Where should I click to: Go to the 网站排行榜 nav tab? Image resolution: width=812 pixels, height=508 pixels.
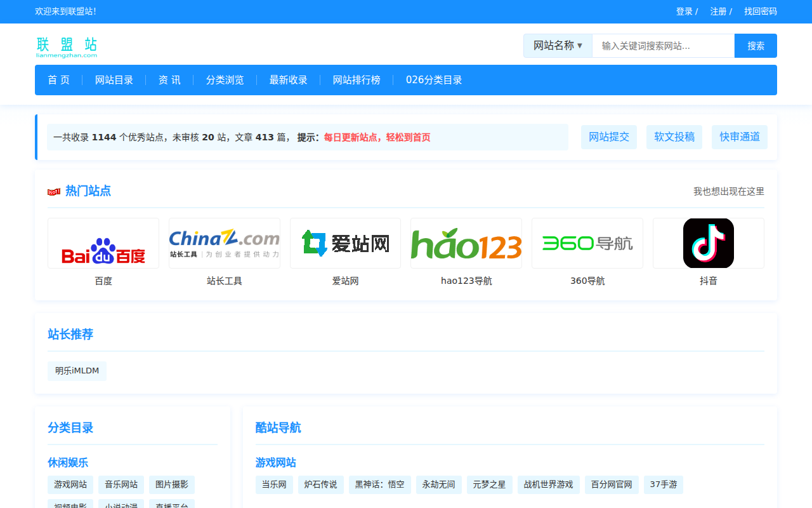click(357, 80)
